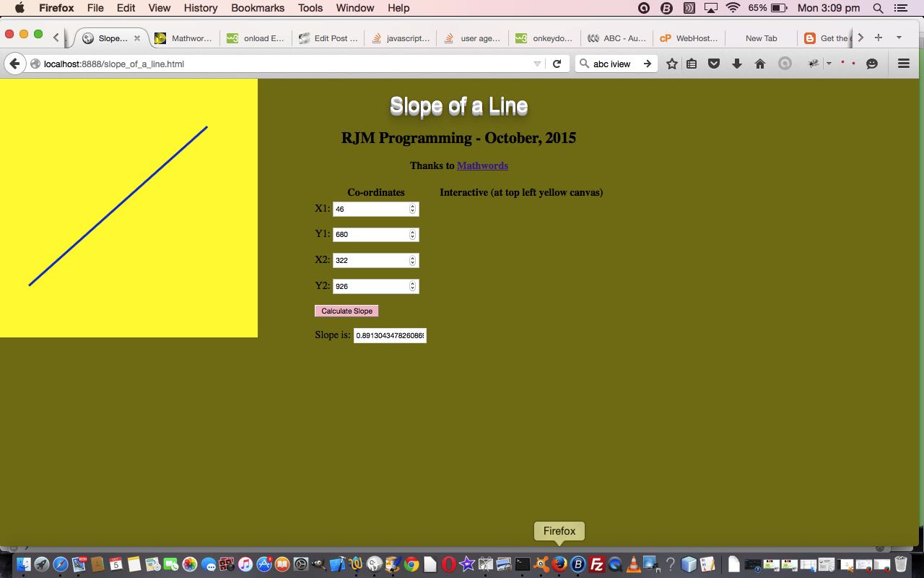
Task: Expand the Firebug options dropdown arrow
Action: pyautogui.click(x=829, y=64)
